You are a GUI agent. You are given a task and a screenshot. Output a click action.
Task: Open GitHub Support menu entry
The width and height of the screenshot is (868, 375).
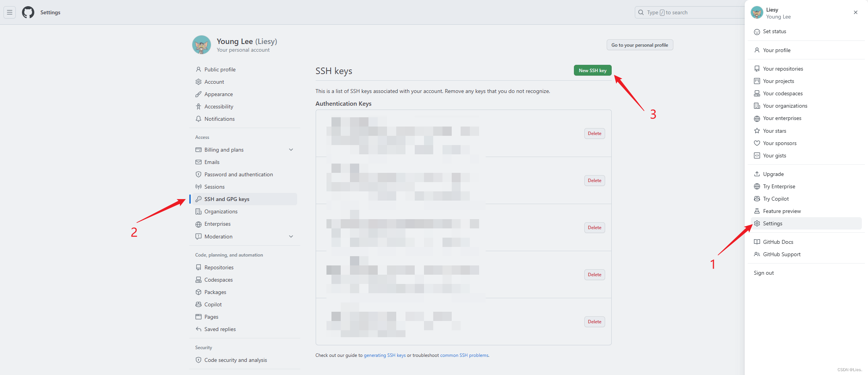(806, 254)
